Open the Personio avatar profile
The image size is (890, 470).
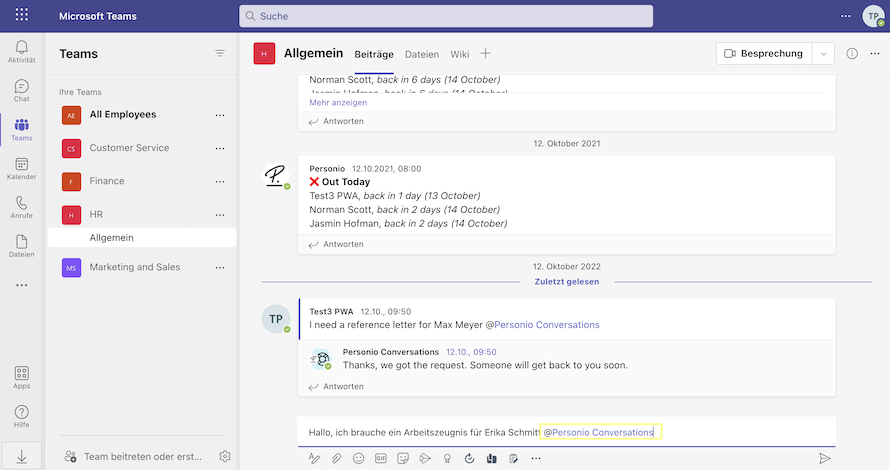point(276,175)
